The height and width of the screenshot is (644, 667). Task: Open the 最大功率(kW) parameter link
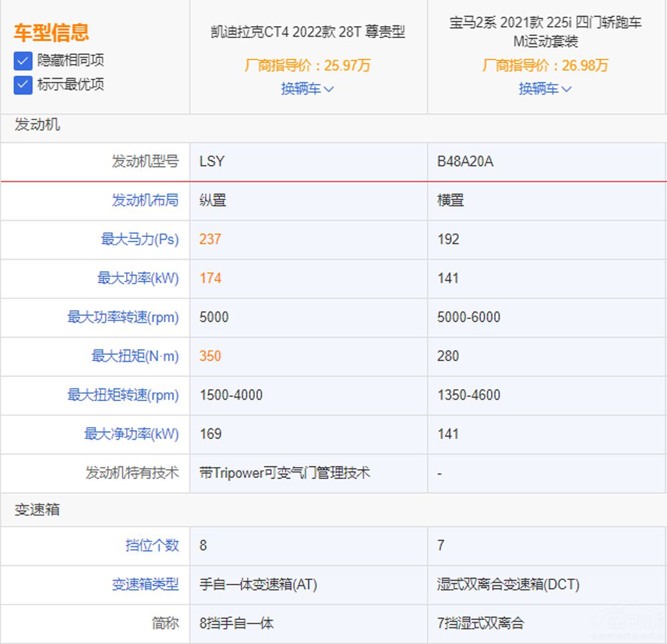138,278
